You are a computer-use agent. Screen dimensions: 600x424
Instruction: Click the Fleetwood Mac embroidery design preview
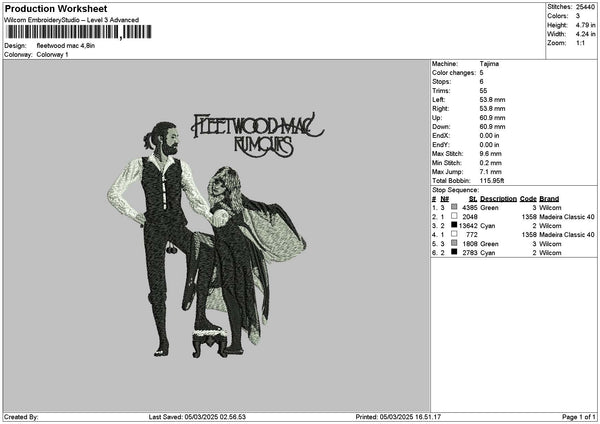point(215,235)
